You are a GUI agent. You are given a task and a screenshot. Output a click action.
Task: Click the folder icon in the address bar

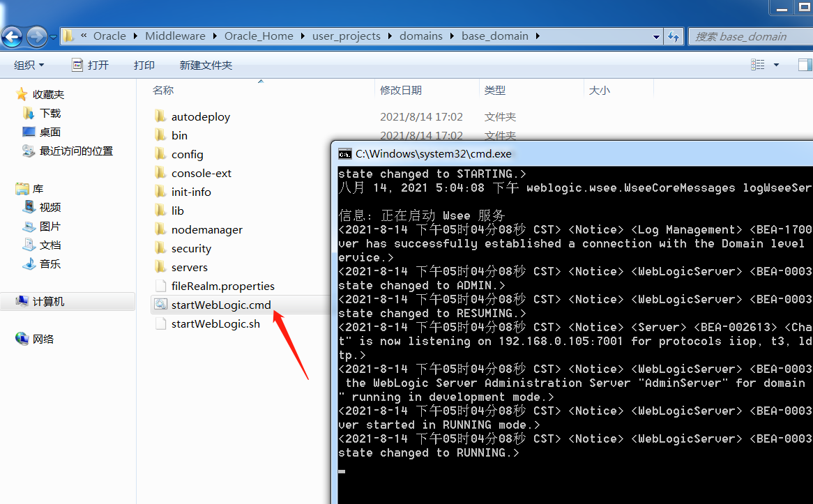pos(68,36)
